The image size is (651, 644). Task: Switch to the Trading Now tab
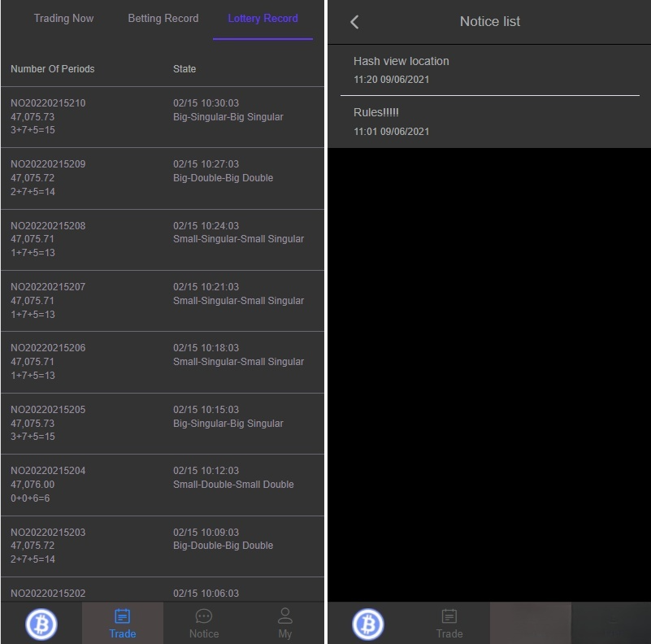coord(63,19)
